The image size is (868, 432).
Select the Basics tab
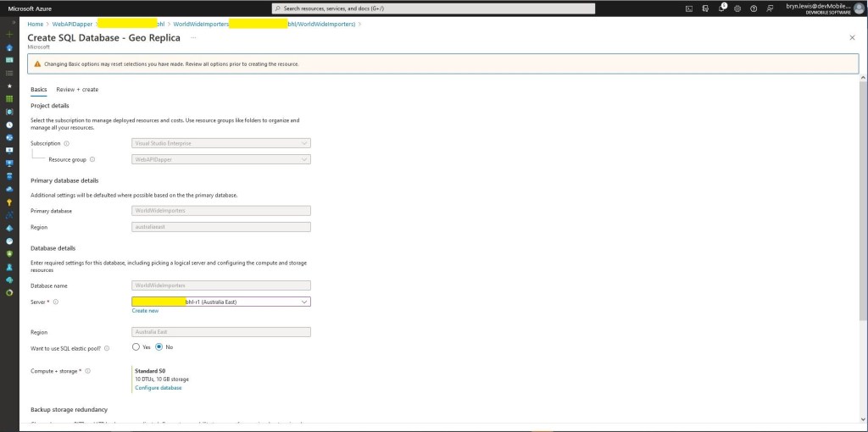(39, 89)
